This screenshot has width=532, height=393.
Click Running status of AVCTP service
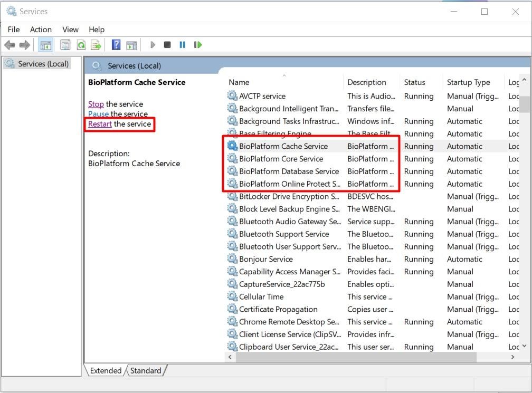(x=419, y=96)
